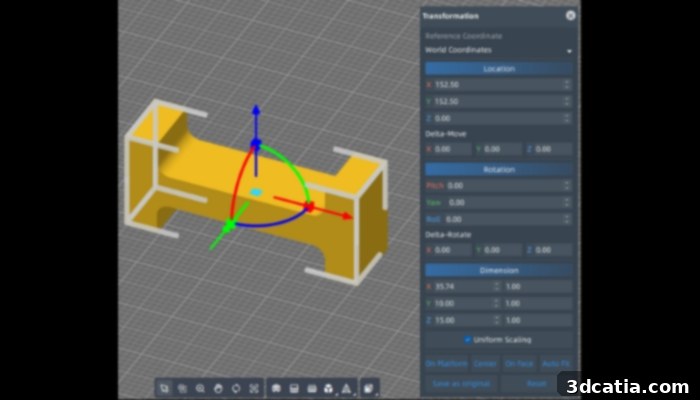Click the Location Y stepper arrows
Viewport: 700px width, 400px height.
tap(567, 101)
